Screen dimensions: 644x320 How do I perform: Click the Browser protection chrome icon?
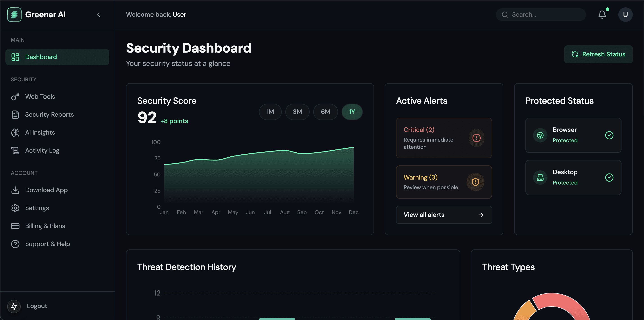click(540, 135)
